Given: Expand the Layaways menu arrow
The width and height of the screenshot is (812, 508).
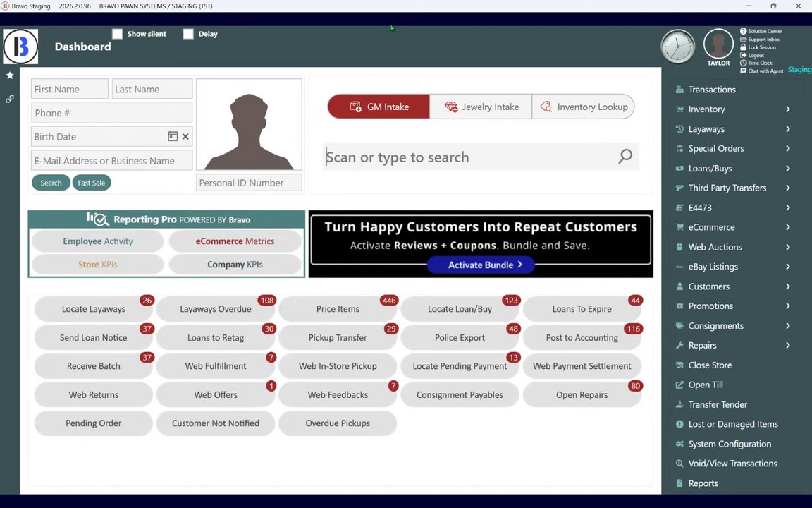Looking at the screenshot, I should tap(787, 129).
